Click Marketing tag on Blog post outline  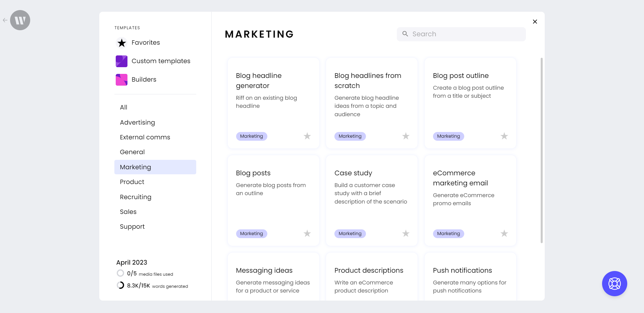point(448,136)
